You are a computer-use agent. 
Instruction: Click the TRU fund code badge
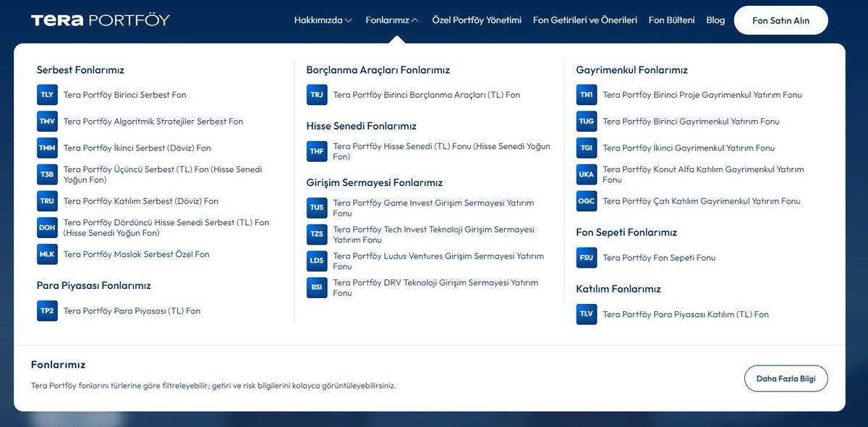click(x=47, y=201)
